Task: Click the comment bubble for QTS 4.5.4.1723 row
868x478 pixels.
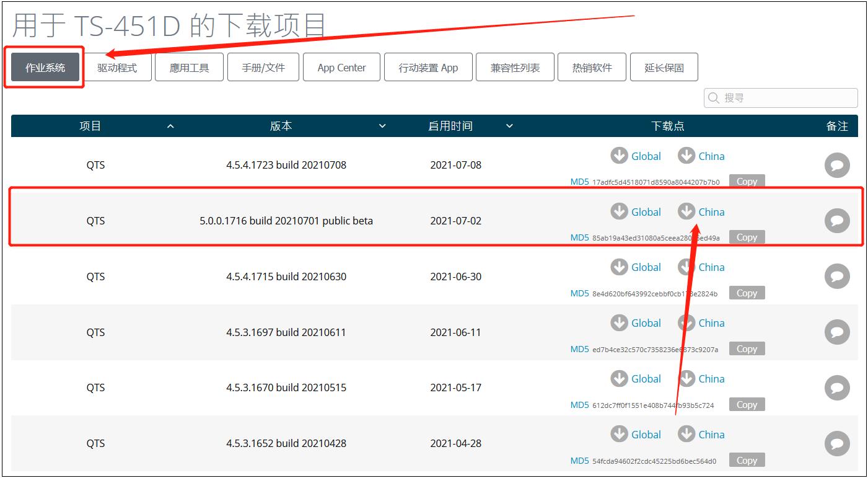Action: point(837,165)
